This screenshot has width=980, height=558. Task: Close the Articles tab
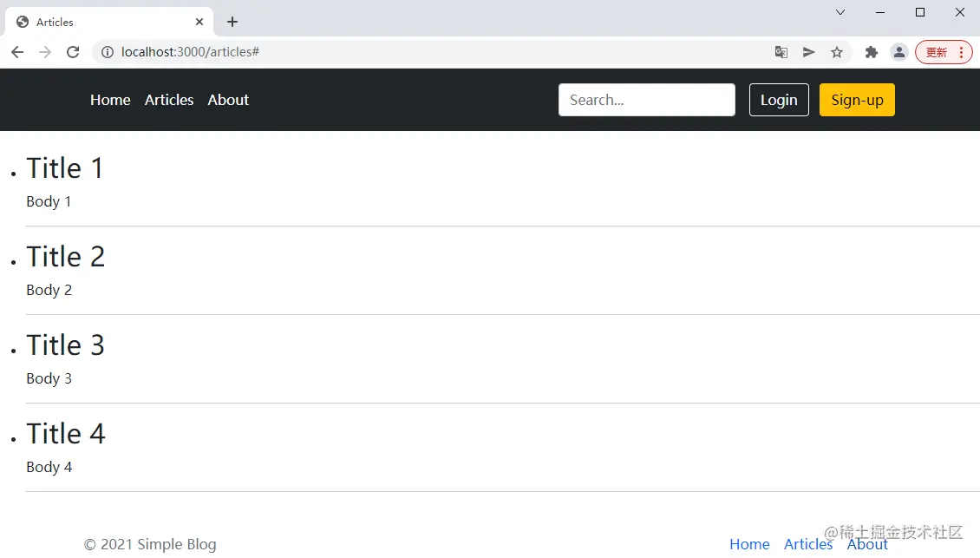pos(199,22)
